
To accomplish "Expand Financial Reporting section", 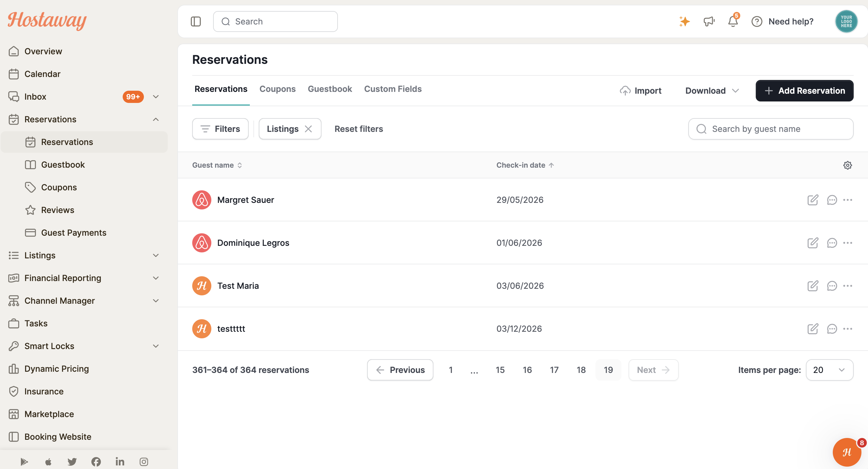I will click(x=156, y=278).
